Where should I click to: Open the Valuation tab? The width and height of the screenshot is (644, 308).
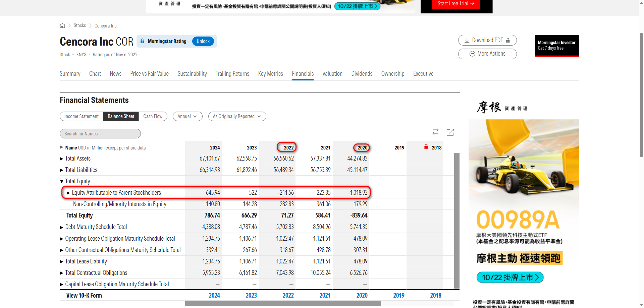point(332,74)
